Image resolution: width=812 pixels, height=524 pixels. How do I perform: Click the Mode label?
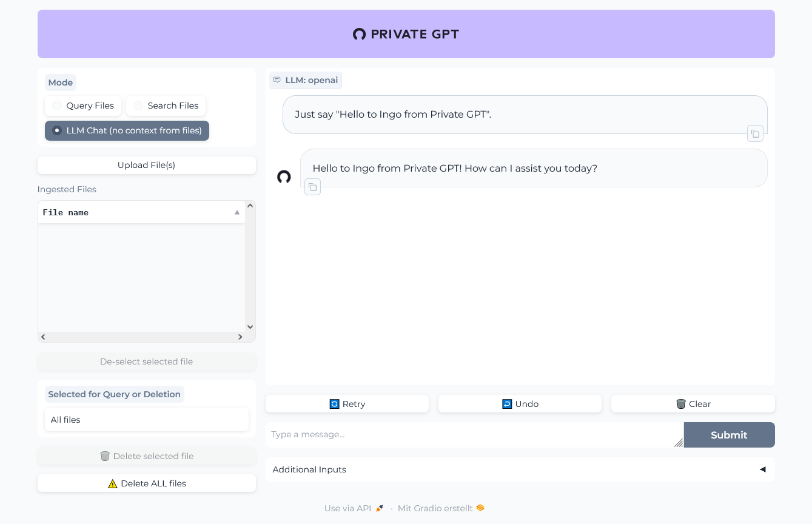click(61, 82)
